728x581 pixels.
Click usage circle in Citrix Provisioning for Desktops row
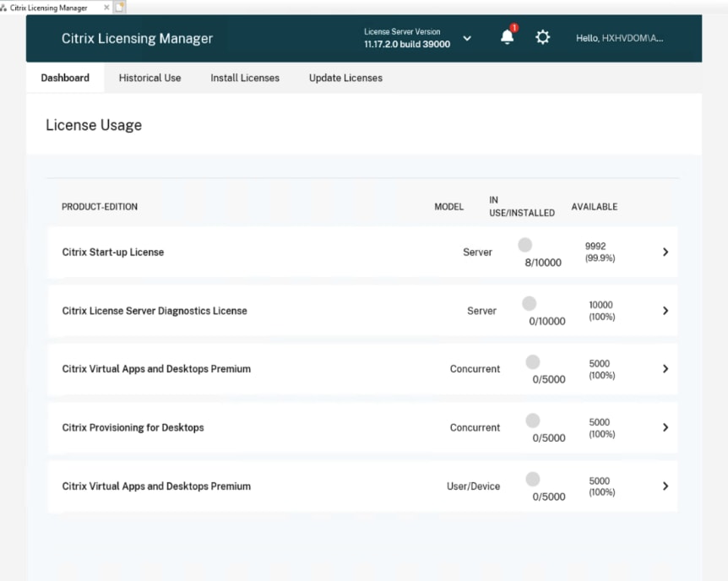[533, 421]
